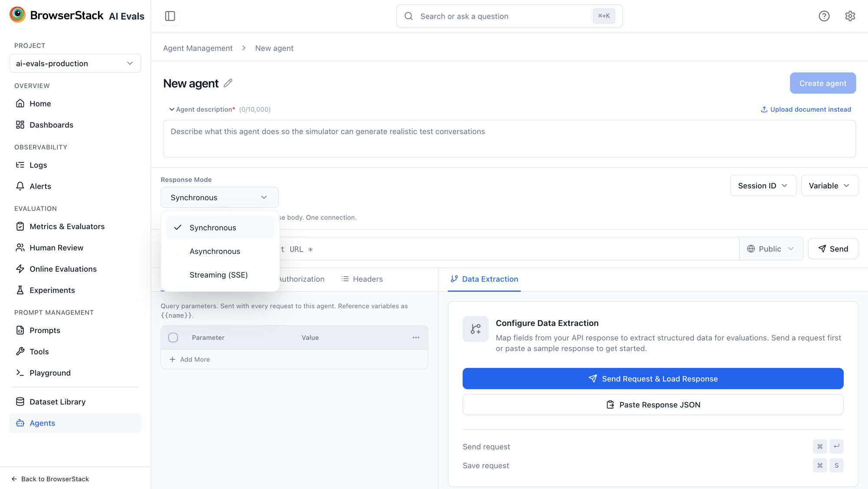Go to Home in sidebar
The width and height of the screenshot is (868, 489).
coord(75,104)
